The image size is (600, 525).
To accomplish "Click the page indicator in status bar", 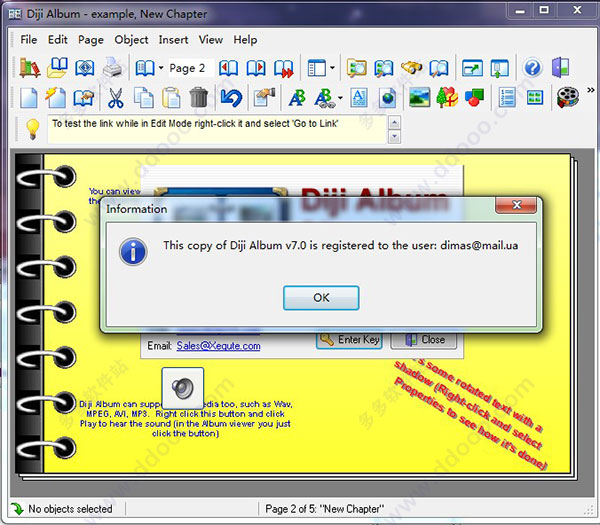I will 324,509.
